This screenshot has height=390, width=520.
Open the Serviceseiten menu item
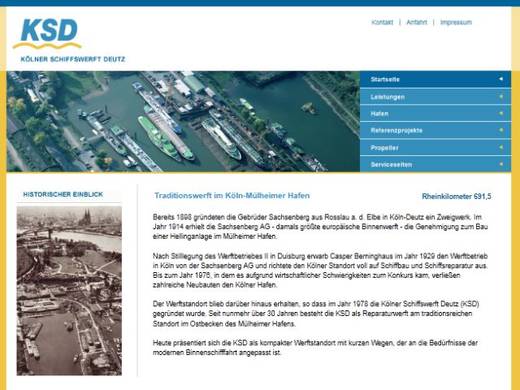[x=435, y=164]
